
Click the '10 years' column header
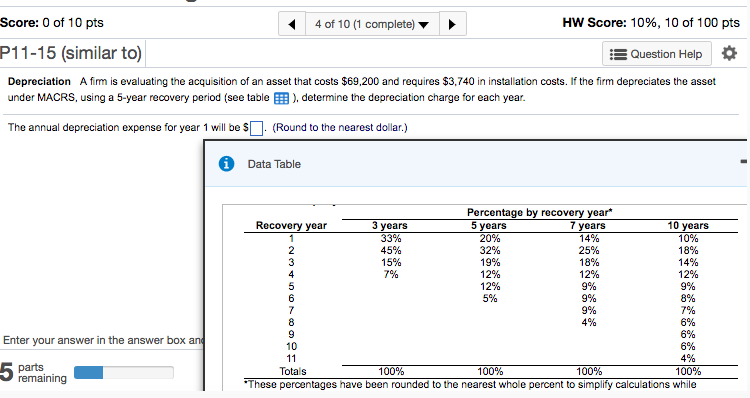pos(688,225)
